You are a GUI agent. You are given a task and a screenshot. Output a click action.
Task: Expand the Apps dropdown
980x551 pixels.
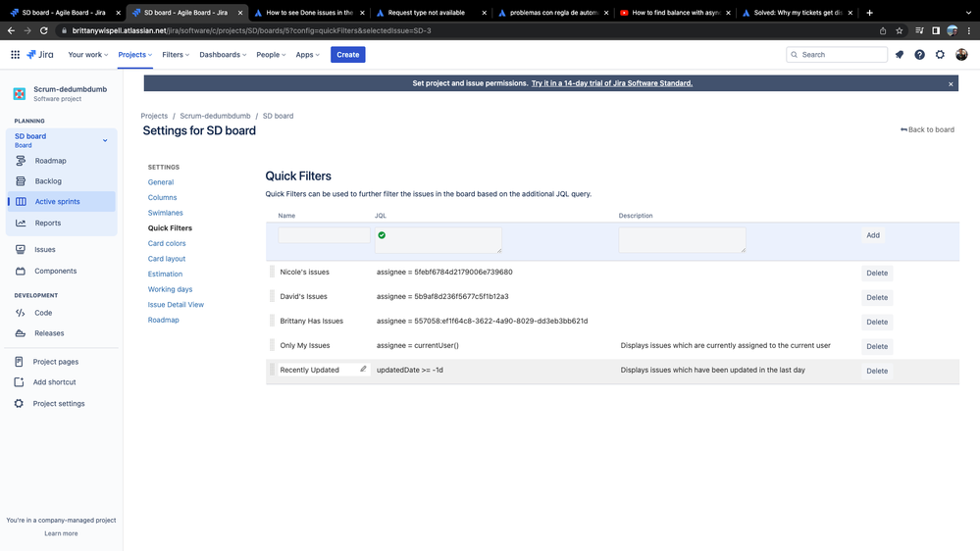[x=307, y=55]
